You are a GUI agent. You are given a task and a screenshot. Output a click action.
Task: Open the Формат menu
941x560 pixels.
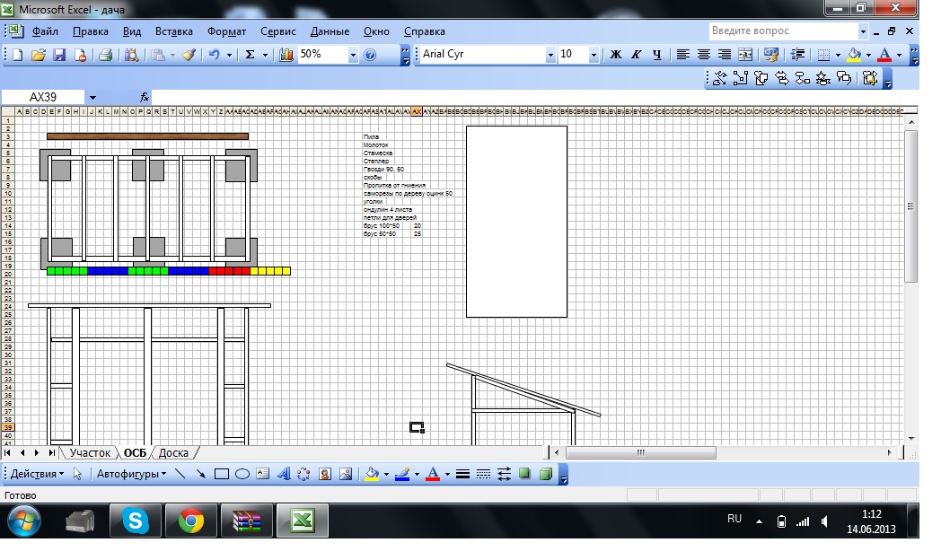(x=227, y=31)
